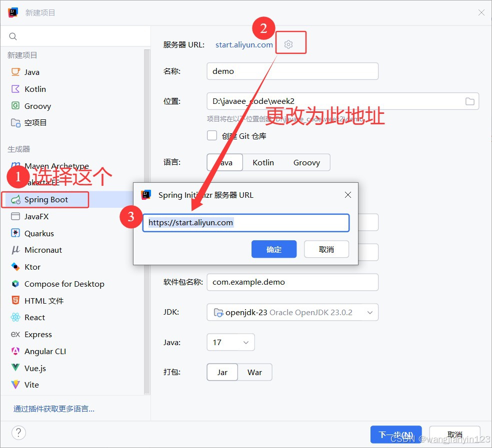This screenshot has height=448, width=492.
Task: Select the Ktor entry in generator list
Action: click(32, 267)
